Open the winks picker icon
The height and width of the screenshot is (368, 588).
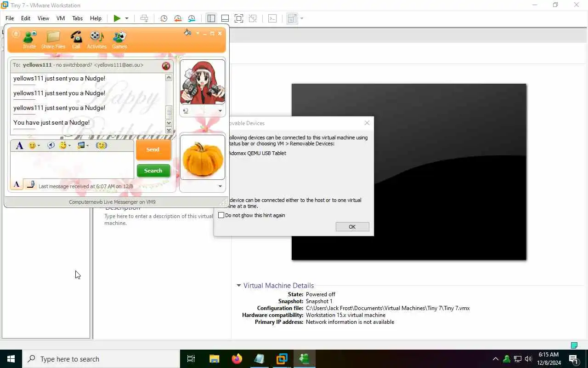(65, 145)
